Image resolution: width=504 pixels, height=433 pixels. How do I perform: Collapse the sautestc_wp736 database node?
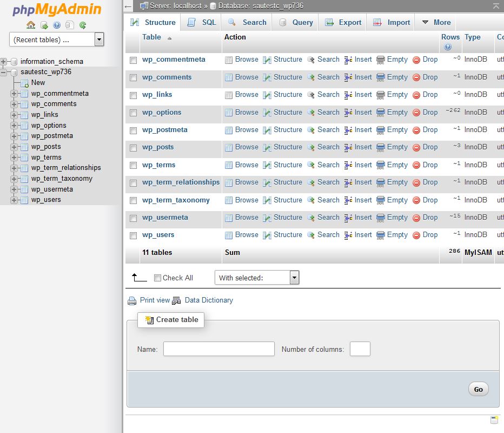pyautogui.click(x=3, y=72)
